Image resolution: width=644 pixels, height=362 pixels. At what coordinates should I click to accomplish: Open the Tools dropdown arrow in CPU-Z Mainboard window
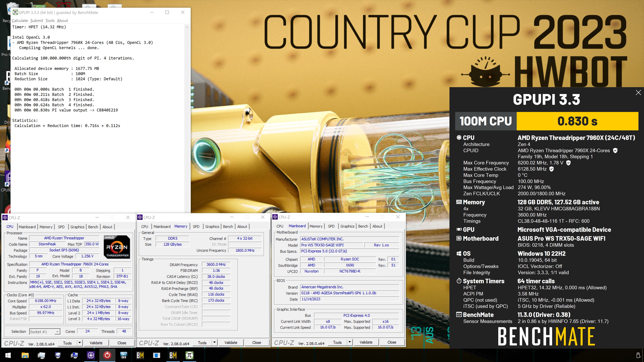click(x=350, y=342)
